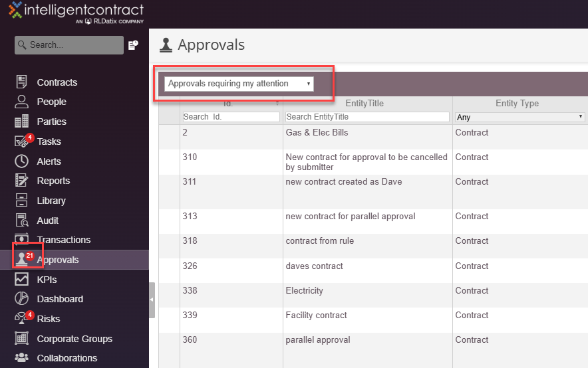Select new contract for parallel approval
Viewport: 588px width, 368px height.
pos(373,221)
